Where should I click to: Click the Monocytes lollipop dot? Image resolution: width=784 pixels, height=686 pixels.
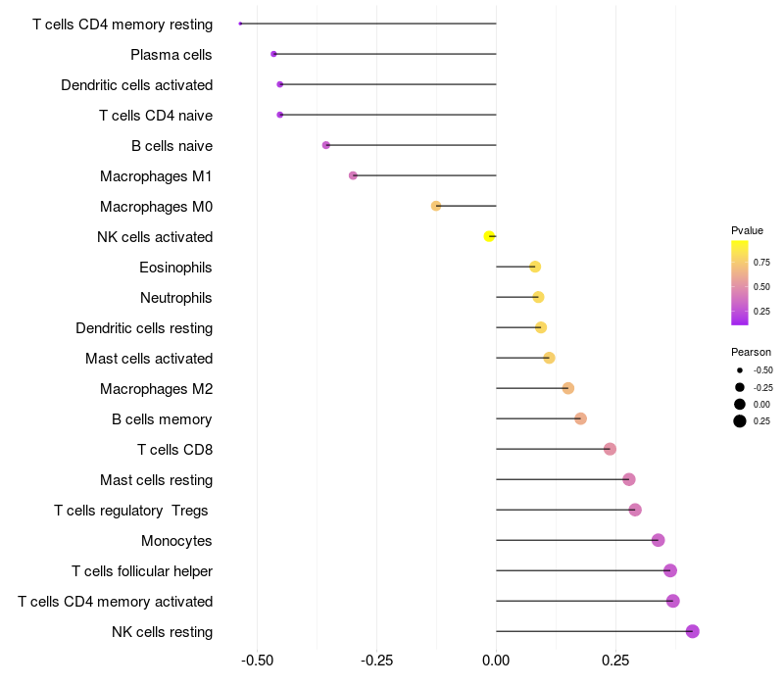point(658,540)
